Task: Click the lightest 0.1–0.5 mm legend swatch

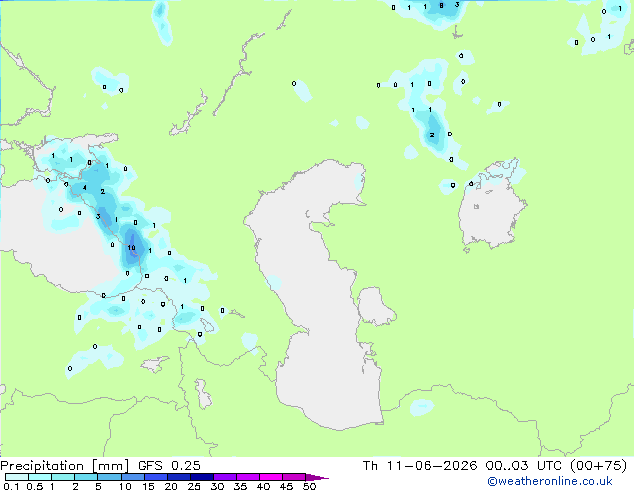Action: tap(17, 477)
